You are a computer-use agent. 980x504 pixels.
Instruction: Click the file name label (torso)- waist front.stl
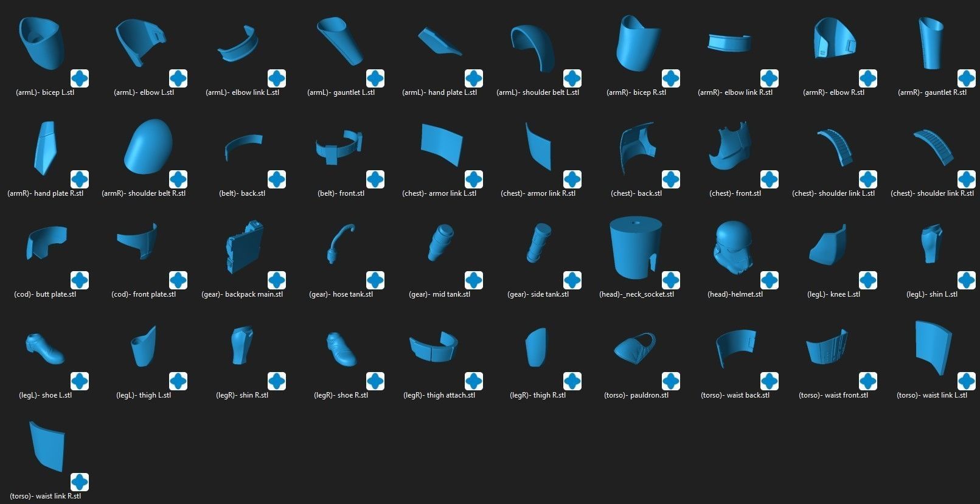pyautogui.click(x=833, y=395)
